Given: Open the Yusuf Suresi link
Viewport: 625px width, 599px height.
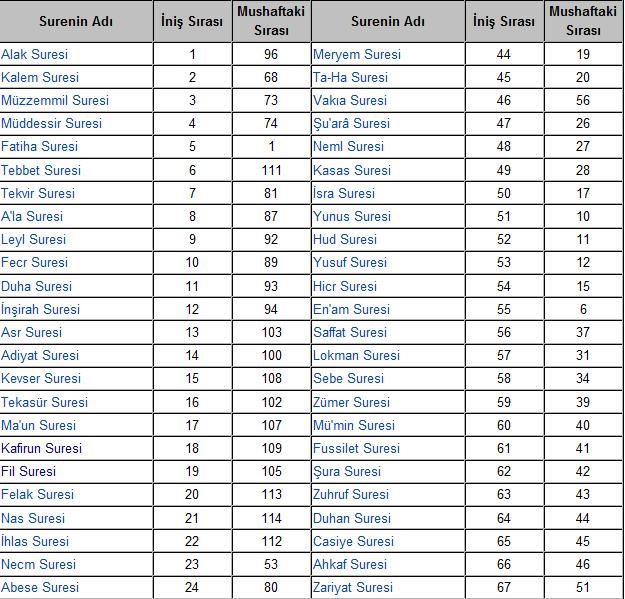Looking at the screenshot, I should pos(349,262).
